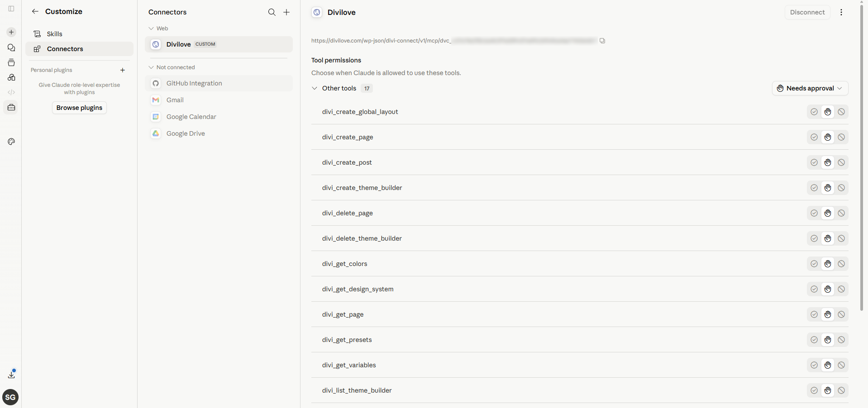Block divi_create_post tool
The image size is (868, 408).
(841, 162)
